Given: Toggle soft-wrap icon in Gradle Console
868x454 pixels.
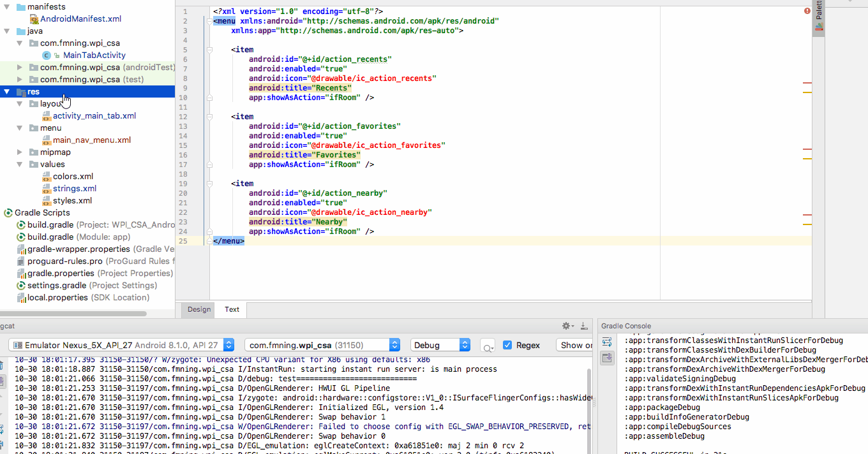Looking at the screenshot, I should [x=607, y=342].
